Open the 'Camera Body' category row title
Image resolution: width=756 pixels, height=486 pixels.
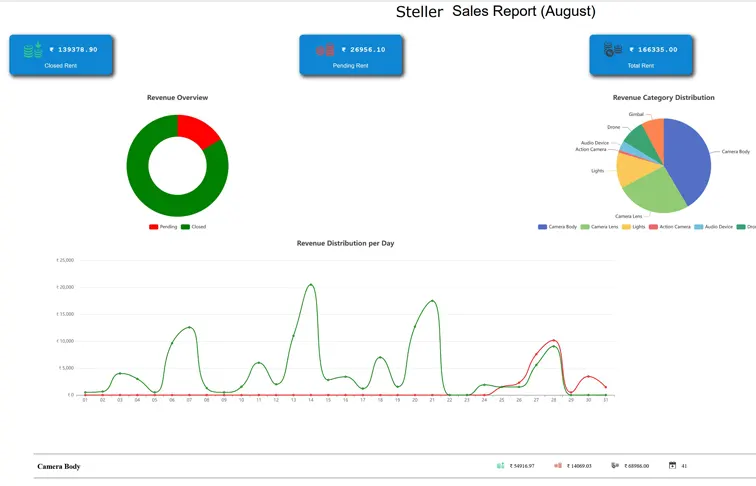59,466
